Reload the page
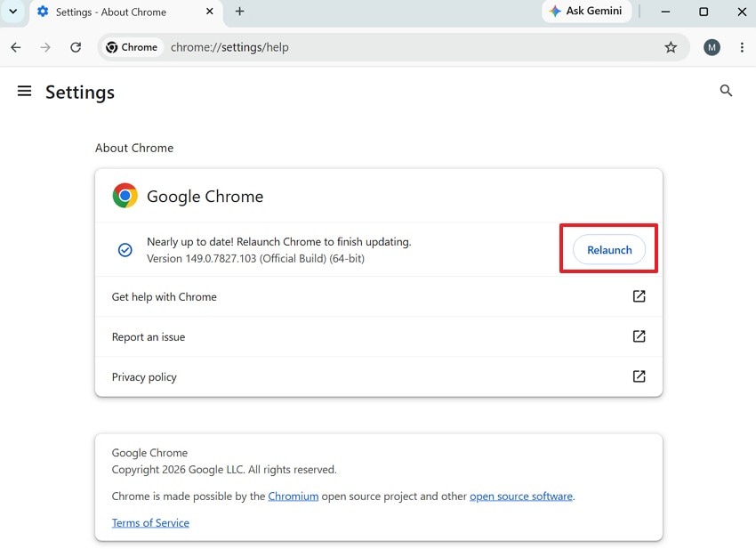Viewport: 756px width, 549px height. click(76, 47)
